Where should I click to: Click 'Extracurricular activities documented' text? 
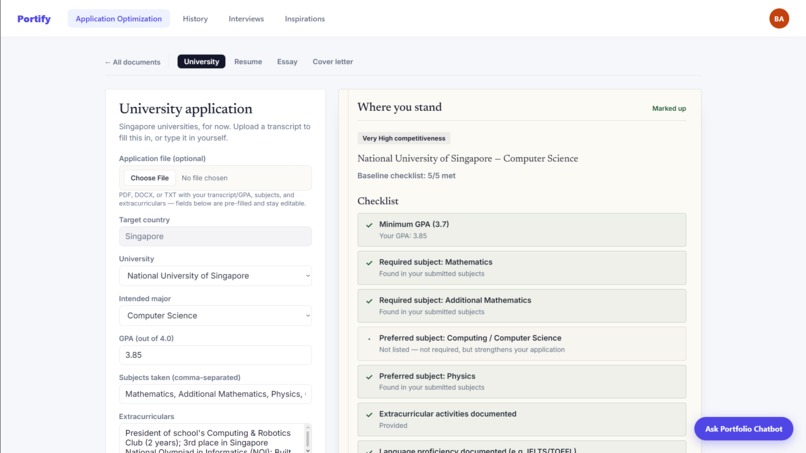(x=448, y=414)
